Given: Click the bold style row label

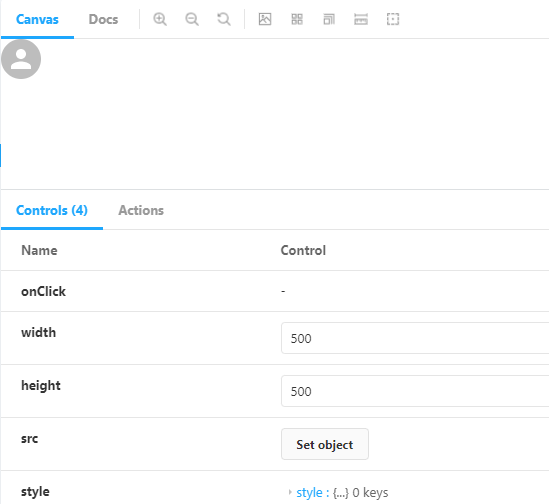Looking at the screenshot, I should (x=35, y=492).
